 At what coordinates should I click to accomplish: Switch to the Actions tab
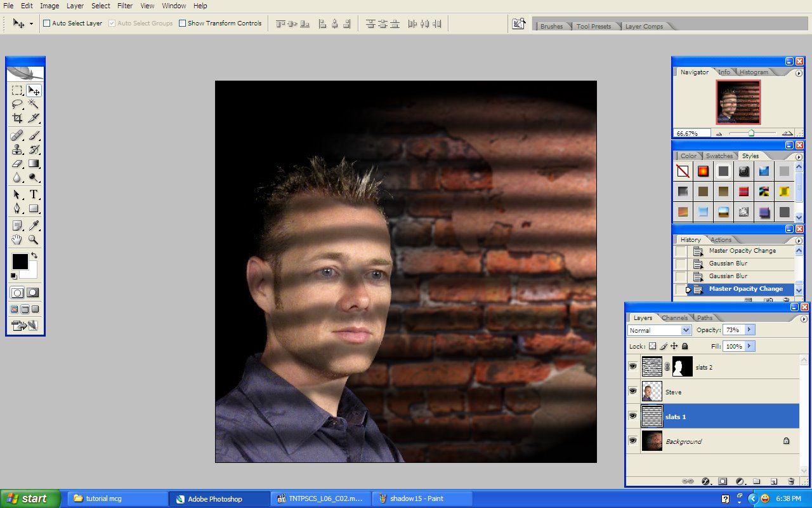[x=721, y=239]
